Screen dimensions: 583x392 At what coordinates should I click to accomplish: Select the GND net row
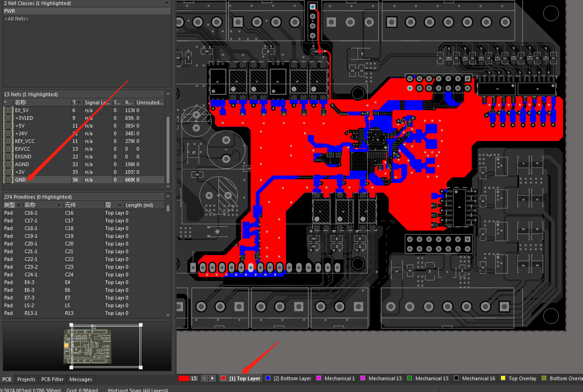tap(84, 180)
